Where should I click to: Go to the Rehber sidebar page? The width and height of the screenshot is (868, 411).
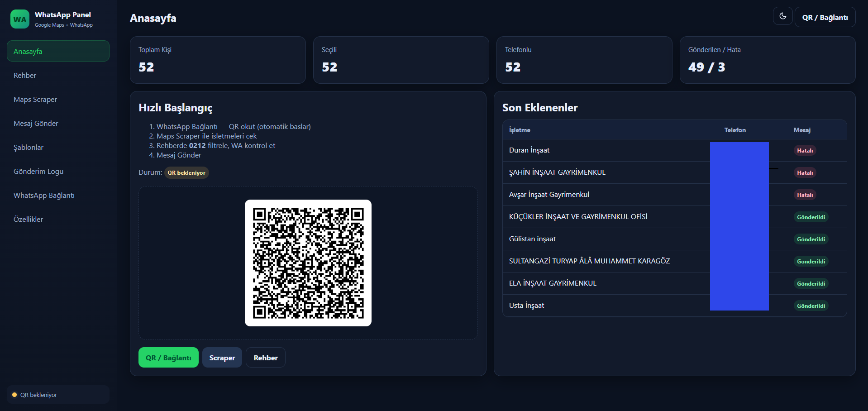click(58, 75)
